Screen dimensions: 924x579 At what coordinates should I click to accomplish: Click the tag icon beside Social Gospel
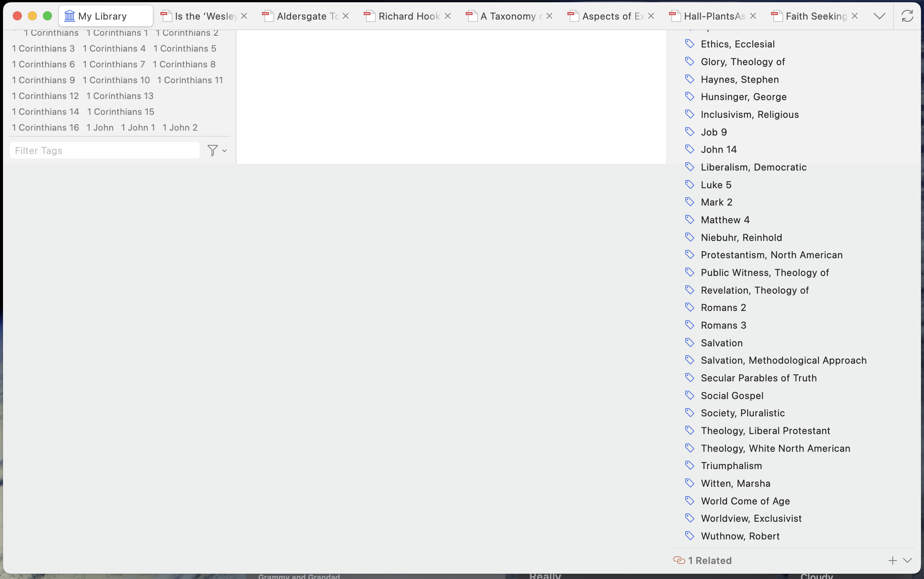click(x=690, y=395)
